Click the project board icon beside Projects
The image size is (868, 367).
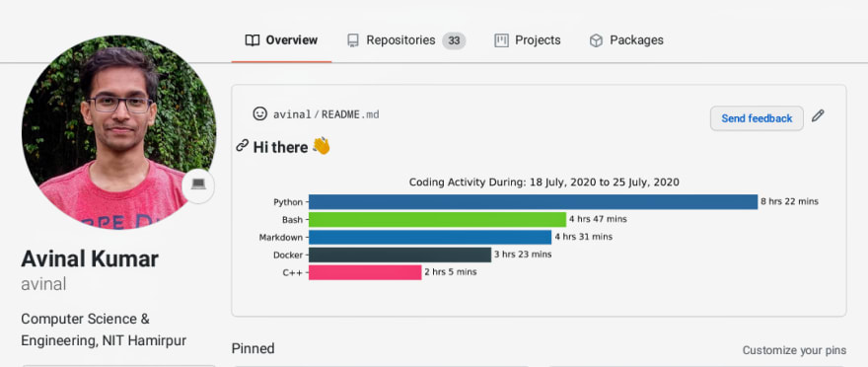[501, 40]
